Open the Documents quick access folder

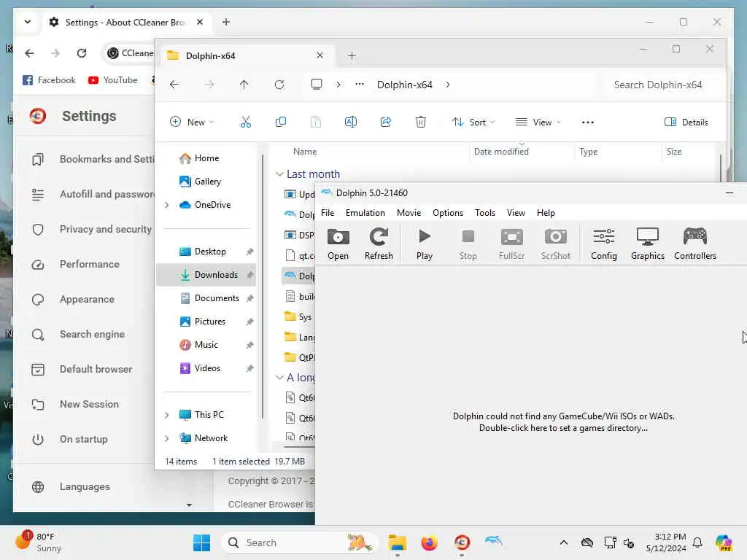pos(206,298)
